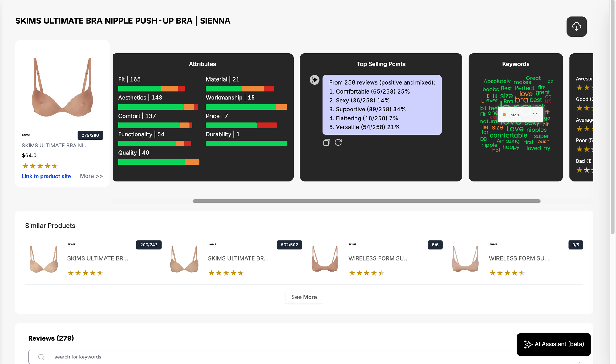Click the Comfort | 137 rating bar
616x364 pixels.
click(155, 125)
